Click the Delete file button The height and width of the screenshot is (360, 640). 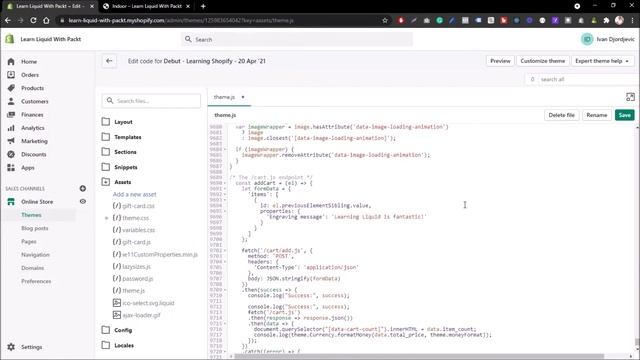tap(561, 115)
